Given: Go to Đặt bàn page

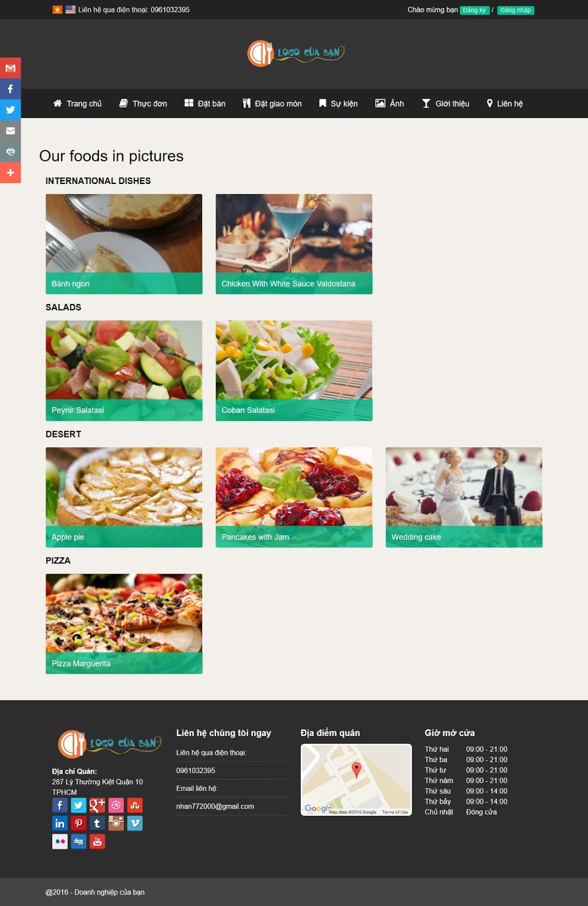Looking at the screenshot, I should (205, 104).
